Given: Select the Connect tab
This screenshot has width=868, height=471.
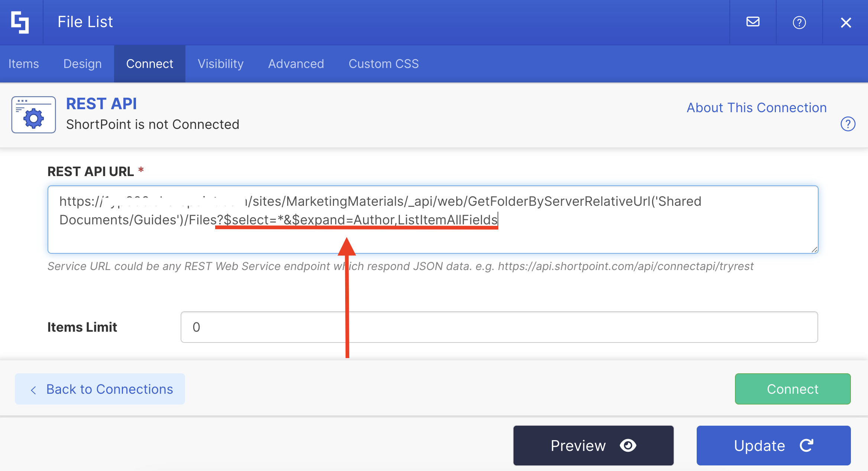Looking at the screenshot, I should point(150,64).
